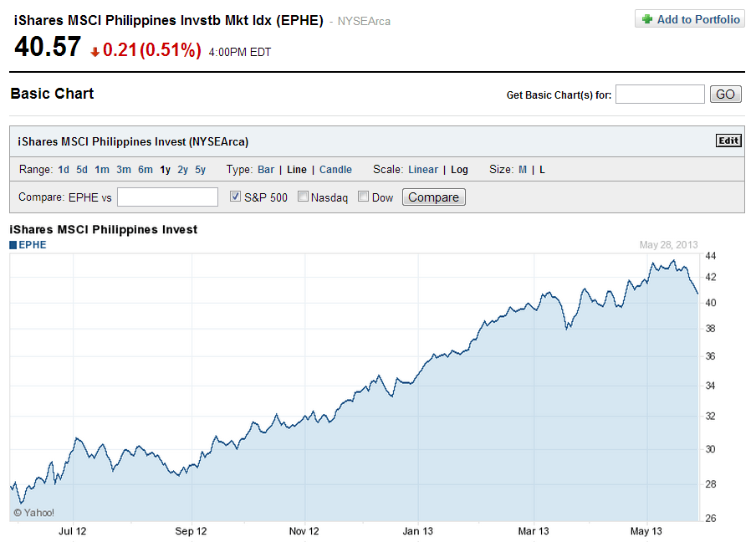Focus the EPHE vs compare input field

(168, 197)
